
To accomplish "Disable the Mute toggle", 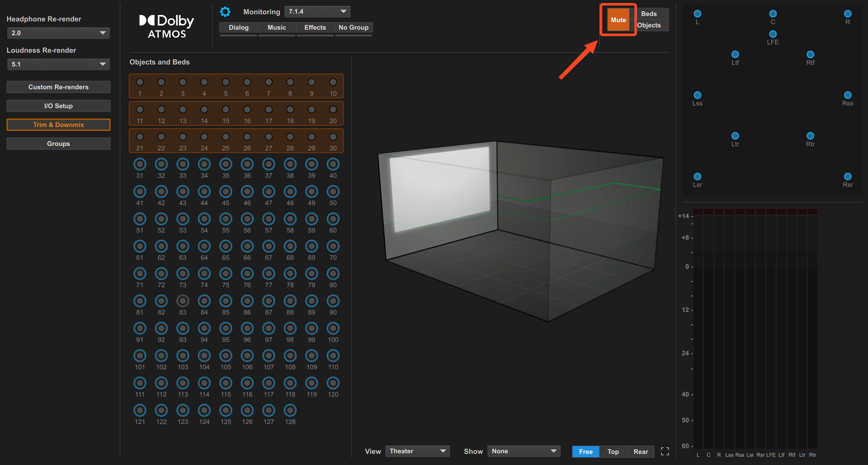I will click(617, 20).
